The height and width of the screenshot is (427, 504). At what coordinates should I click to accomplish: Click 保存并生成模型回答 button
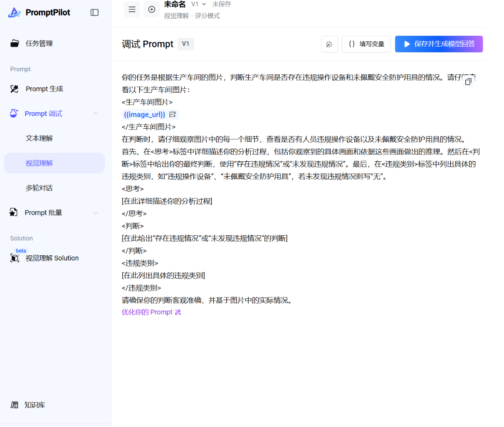point(439,44)
